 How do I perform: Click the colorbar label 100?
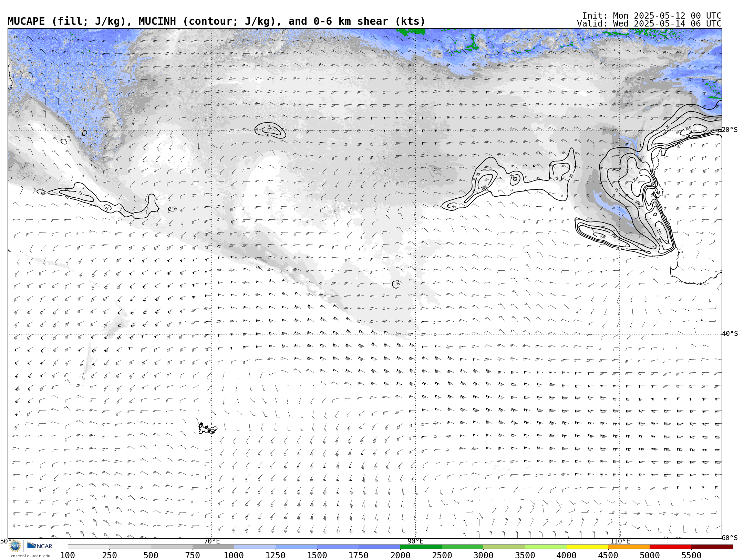tap(68, 556)
